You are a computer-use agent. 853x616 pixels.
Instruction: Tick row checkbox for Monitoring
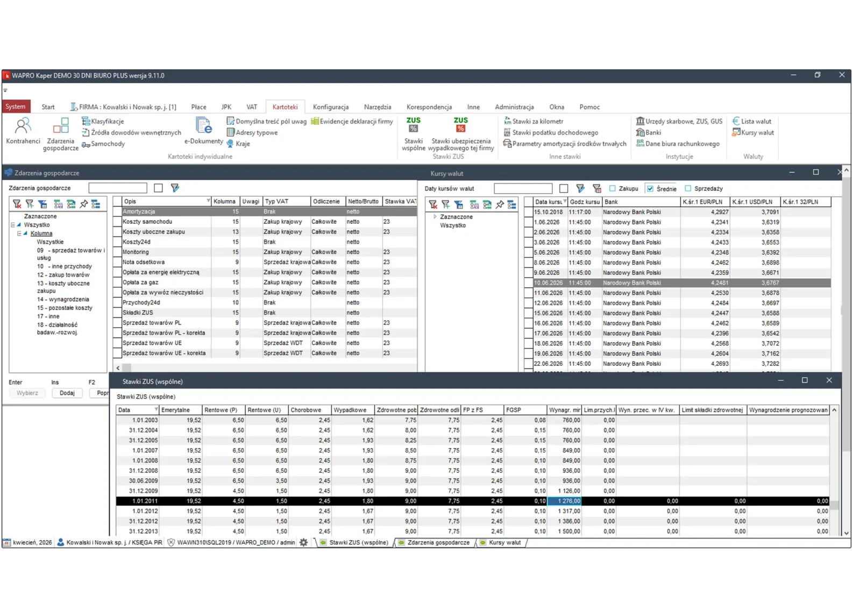(117, 252)
